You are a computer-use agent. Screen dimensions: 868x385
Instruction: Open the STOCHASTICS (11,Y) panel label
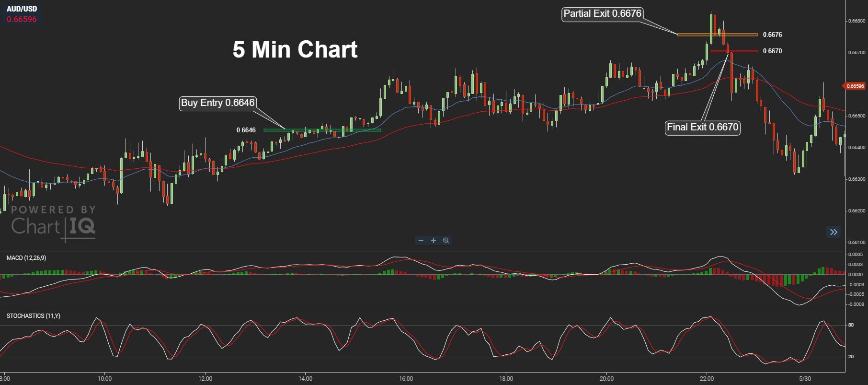point(34,316)
